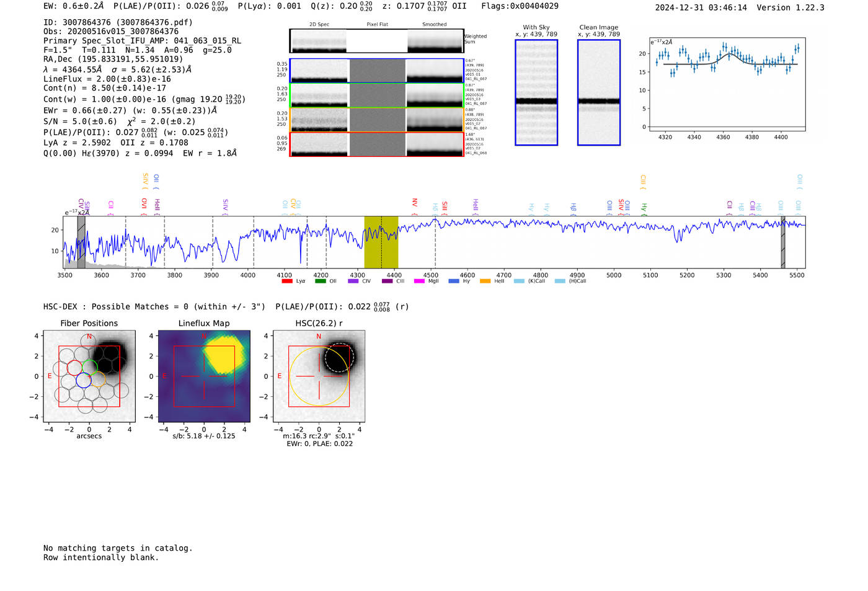
Task: Open the Weighted Sum 2D spectrum cutout
Action: point(376,41)
